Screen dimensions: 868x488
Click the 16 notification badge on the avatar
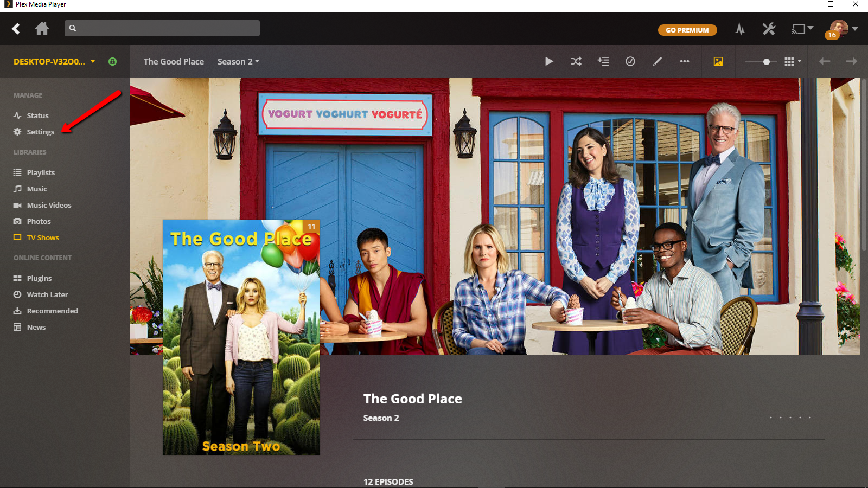tap(832, 35)
